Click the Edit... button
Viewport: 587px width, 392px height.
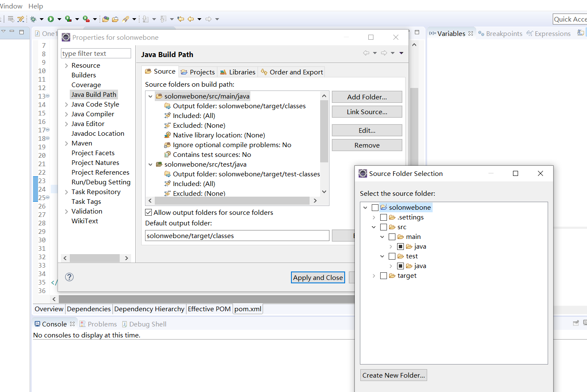click(367, 130)
